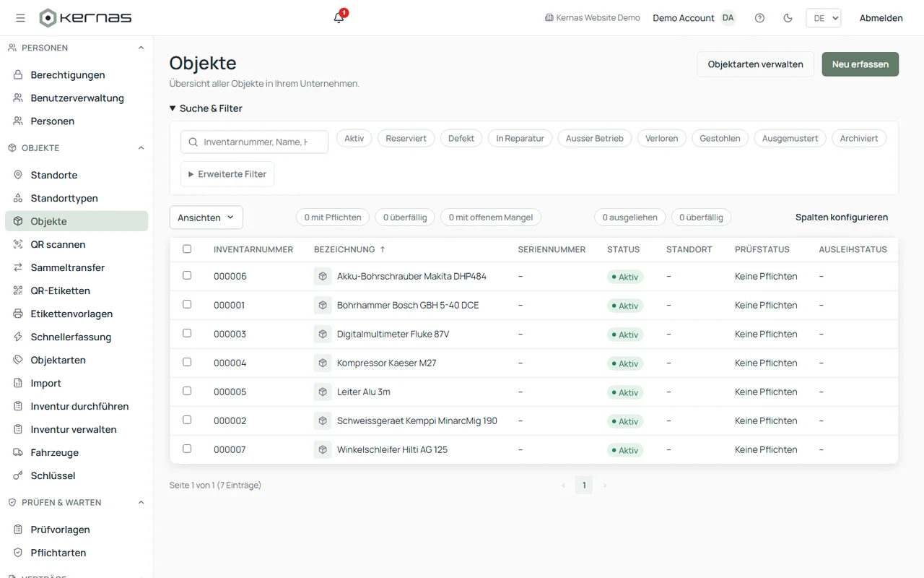Click the Schlüssel key icon
924x578 pixels.
18,476
